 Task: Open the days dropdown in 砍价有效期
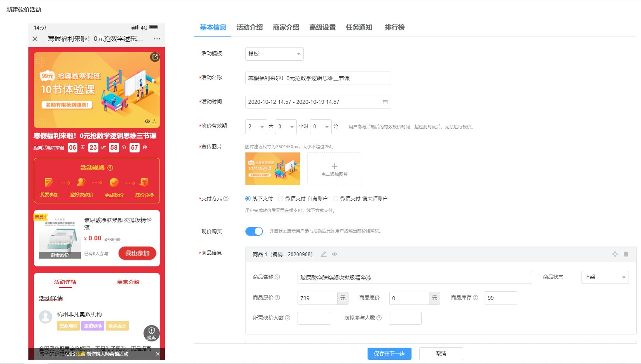(x=256, y=127)
